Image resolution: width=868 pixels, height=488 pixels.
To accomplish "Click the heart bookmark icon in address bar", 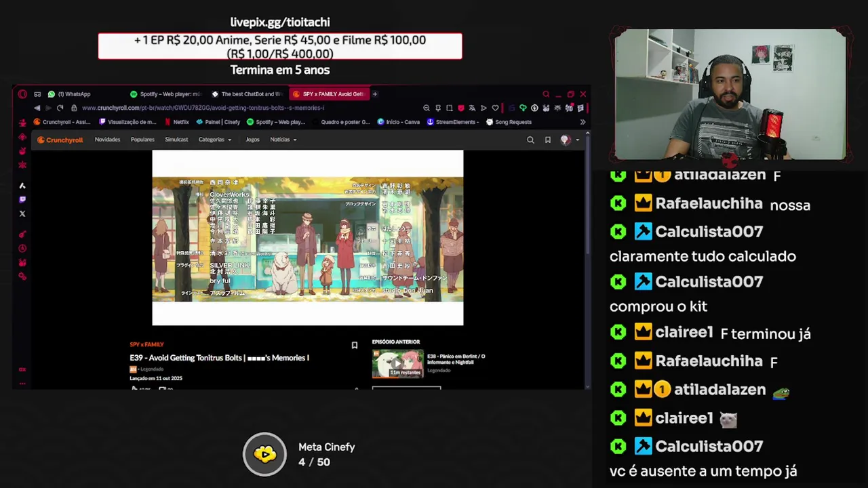I will (x=495, y=108).
